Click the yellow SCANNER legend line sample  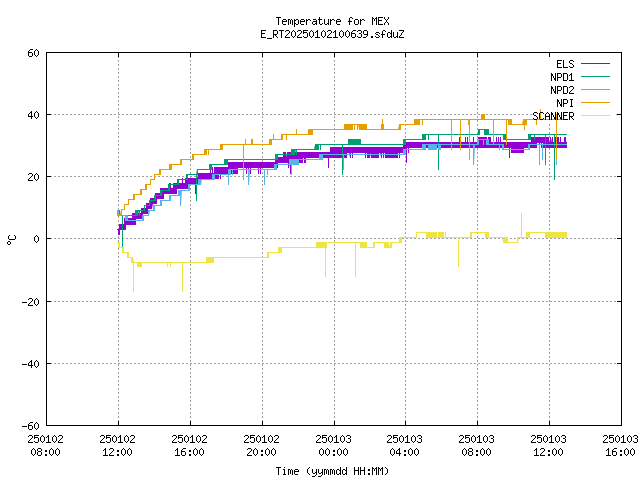pos(595,116)
